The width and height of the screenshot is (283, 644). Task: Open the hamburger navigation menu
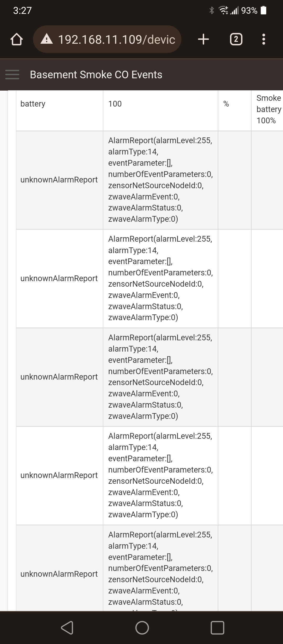point(12,75)
